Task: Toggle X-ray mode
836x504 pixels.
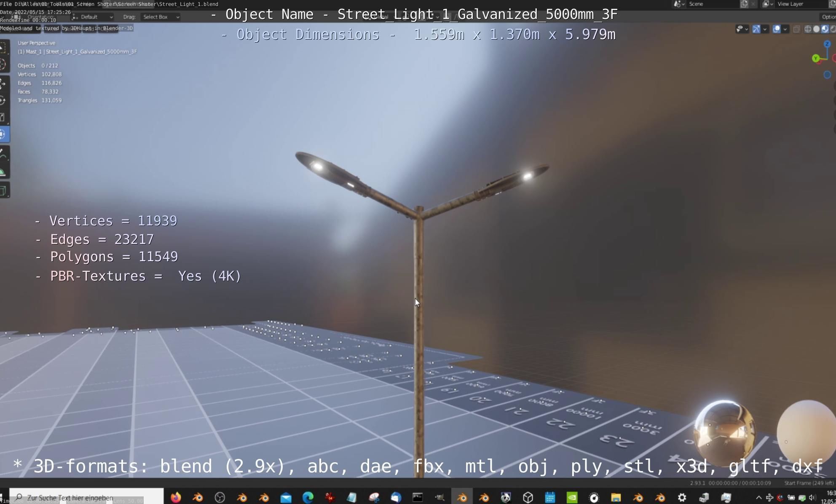Action: (x=796, y=29)
